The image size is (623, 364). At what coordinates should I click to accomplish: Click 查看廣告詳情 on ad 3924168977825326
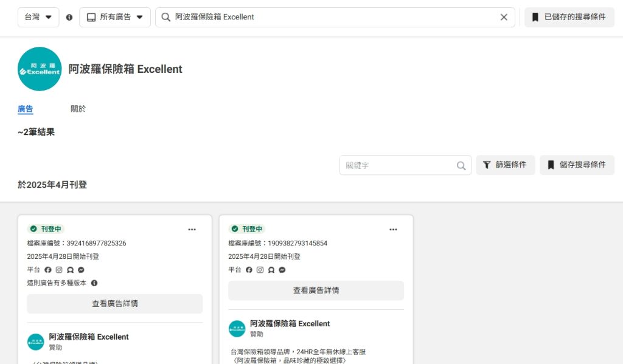115,304
